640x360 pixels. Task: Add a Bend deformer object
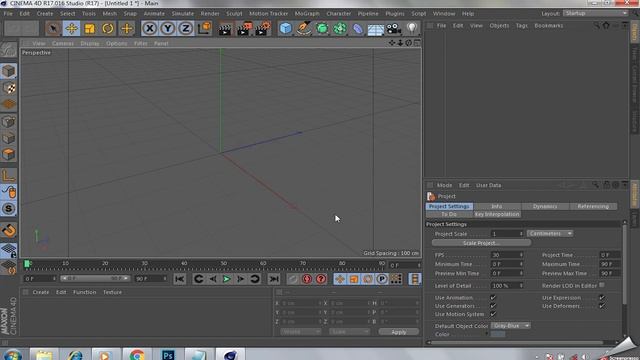click(x=358, y=29)
